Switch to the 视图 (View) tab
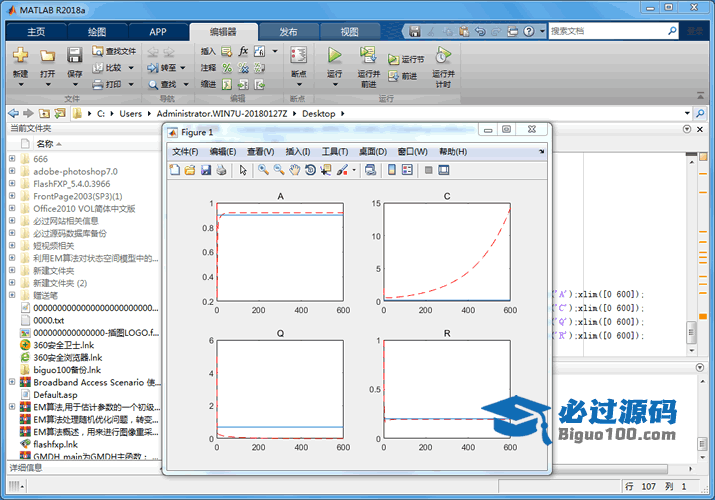Screen dimensions: 715x500 coord(349,31)
